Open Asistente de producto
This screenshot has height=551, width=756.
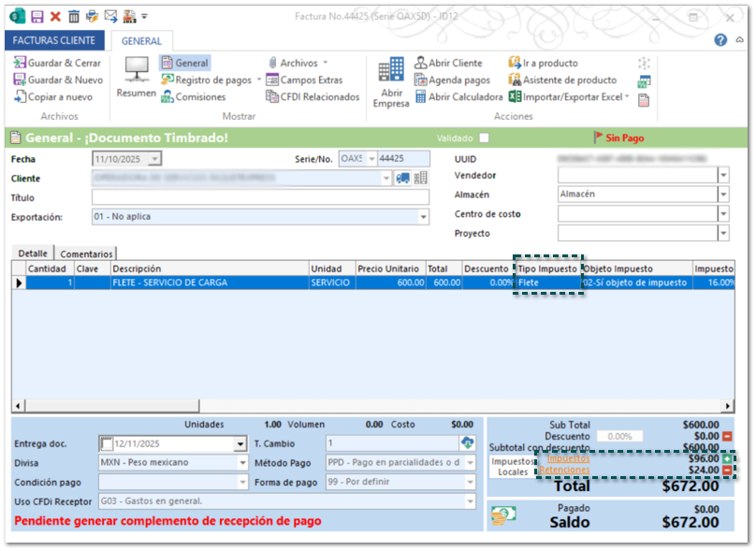[x=562, y=80]
